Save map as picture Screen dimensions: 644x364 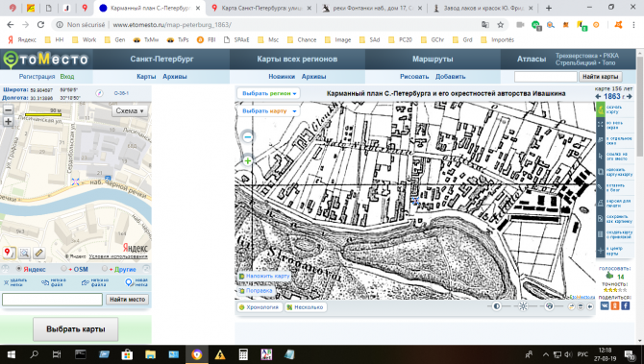[x=614, y=219]
